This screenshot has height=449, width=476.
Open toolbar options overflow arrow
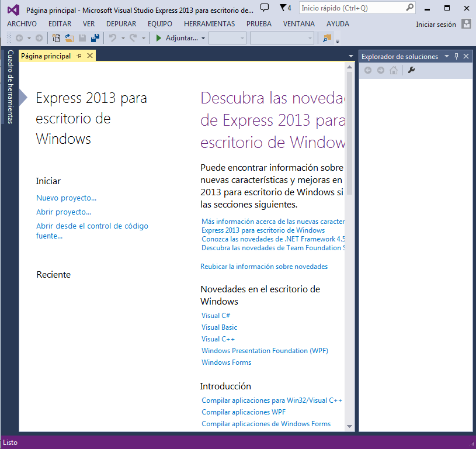pos(338,41)
